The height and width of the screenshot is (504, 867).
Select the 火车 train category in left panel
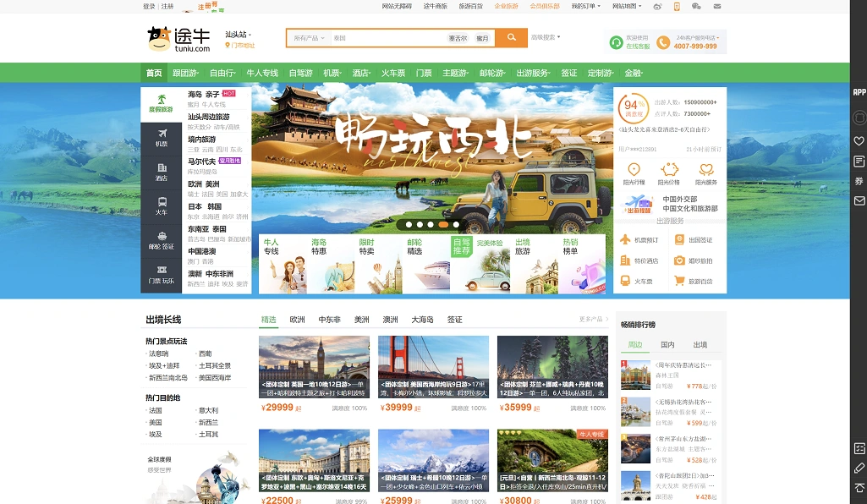(161, 205)
